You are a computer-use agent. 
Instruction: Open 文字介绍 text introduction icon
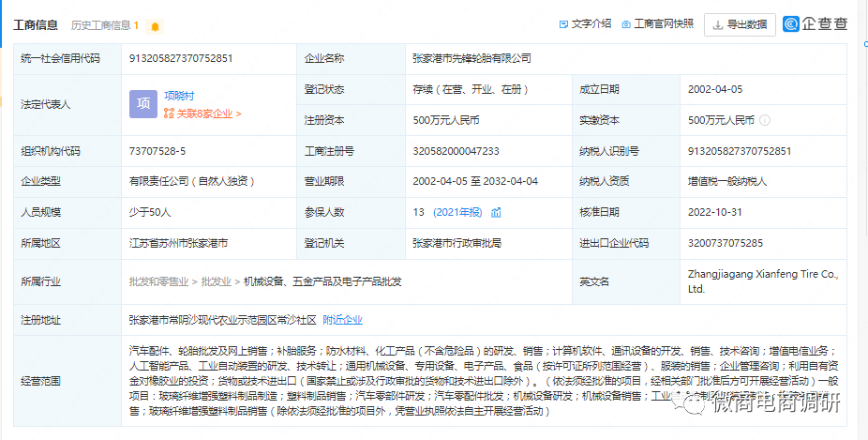click(x=564, y=24)
